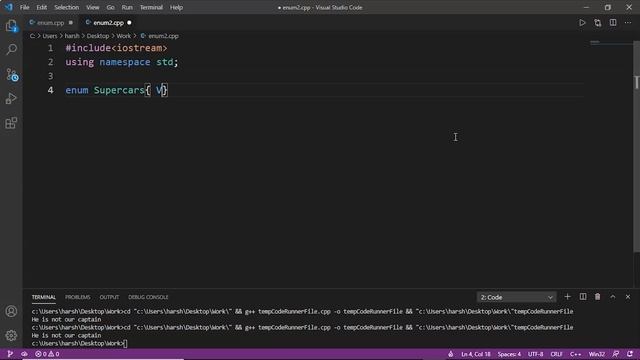Click the flame icon in status bar
Image resolution: width=640 pixels, height=360 pixels.
point(451,354)
